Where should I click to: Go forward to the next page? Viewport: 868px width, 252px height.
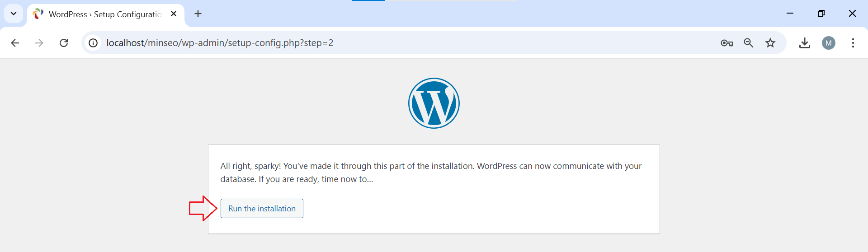tap(39, 43)
